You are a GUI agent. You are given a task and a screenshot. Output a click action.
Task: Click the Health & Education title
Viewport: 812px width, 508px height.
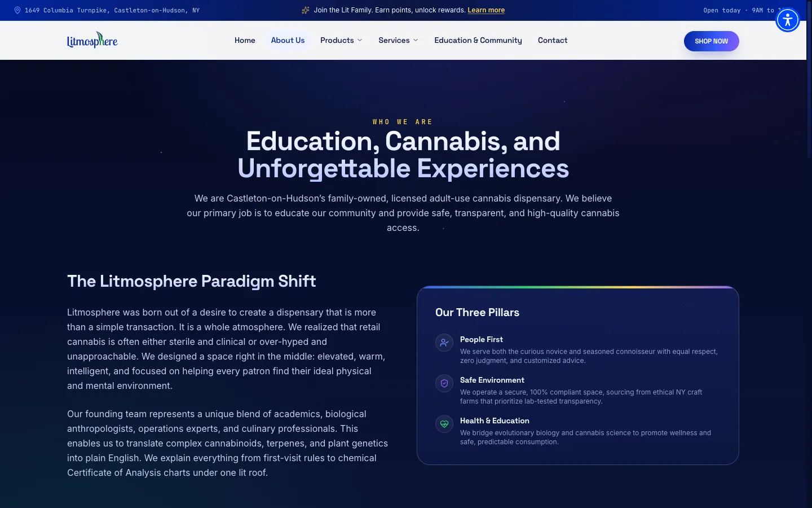[x=495, y=421]
